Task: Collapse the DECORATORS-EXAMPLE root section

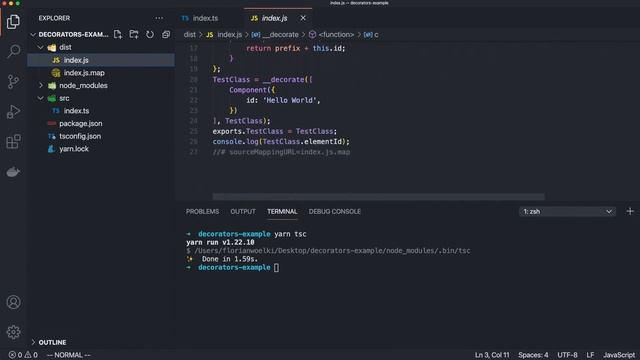Action: pyautogui.click(x=33, y=35)
